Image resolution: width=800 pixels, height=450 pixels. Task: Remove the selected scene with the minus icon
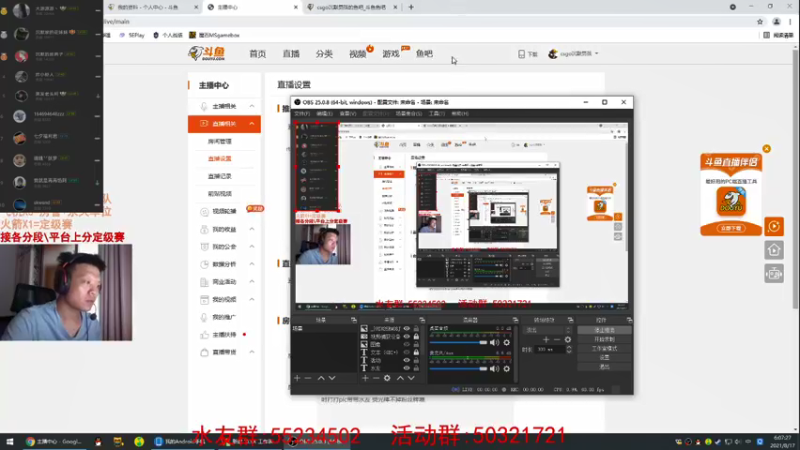point(308,378)
